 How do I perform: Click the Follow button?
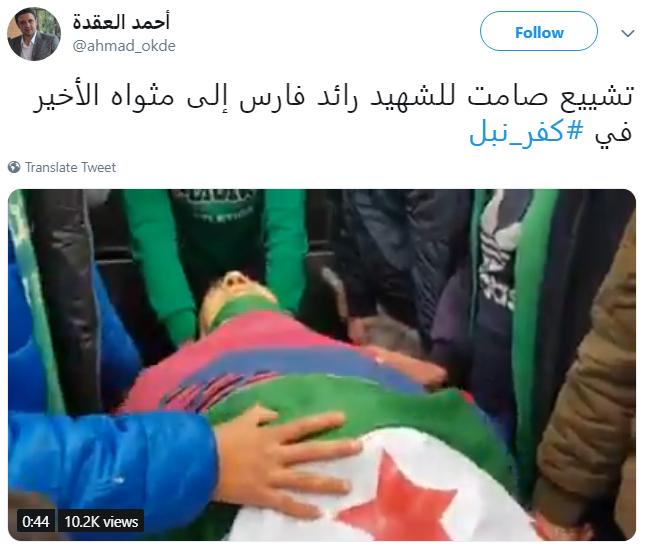click(538, 31)
